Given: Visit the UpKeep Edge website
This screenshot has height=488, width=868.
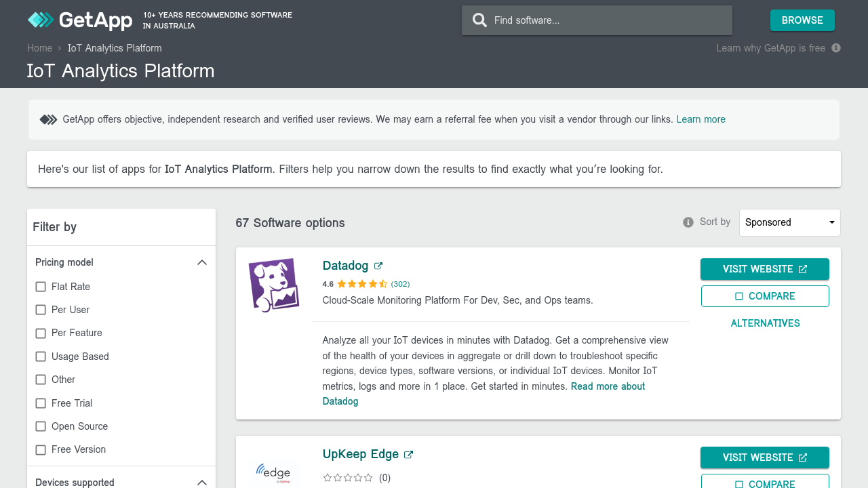Looking at the screenshot, I should (765, 457).
